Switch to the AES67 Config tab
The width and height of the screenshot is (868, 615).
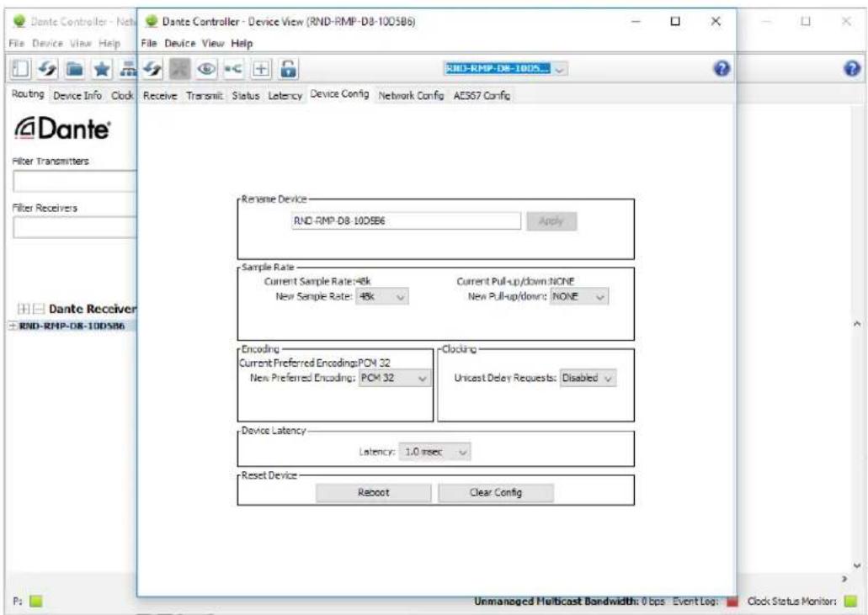tap(482, 96)
